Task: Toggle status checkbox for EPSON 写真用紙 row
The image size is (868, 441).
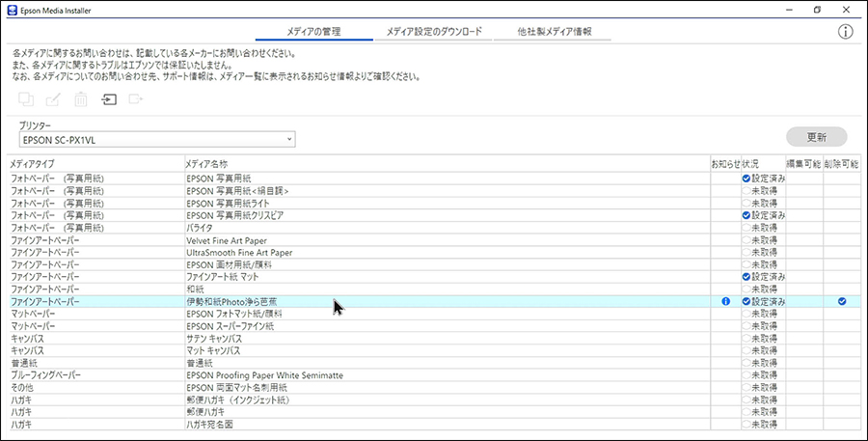Action: 746,179
